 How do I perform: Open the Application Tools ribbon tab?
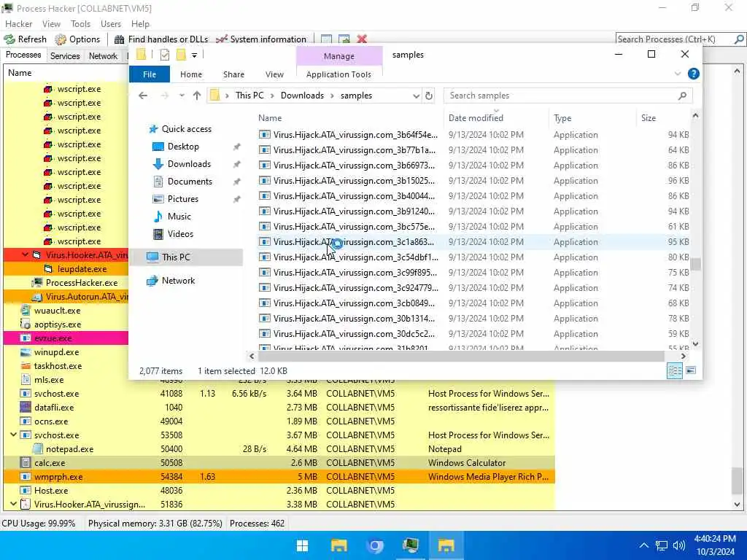click(x=338, y=74)
